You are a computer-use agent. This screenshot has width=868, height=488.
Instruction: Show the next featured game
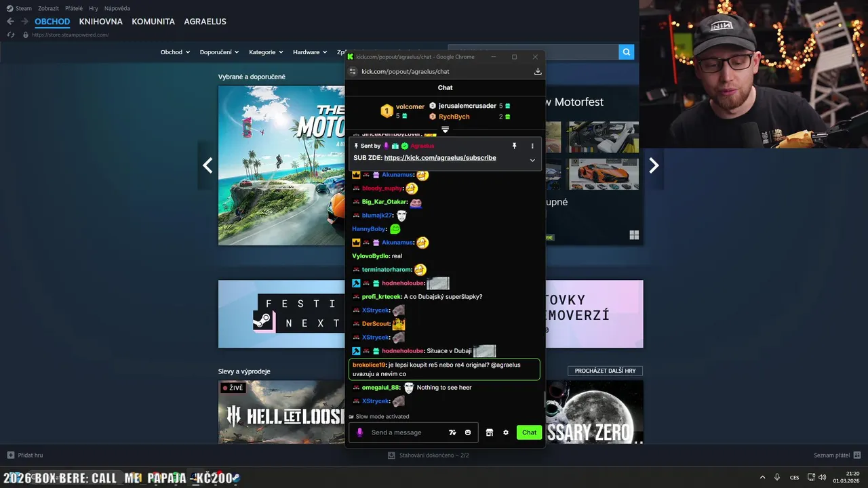tap(654, 165)
